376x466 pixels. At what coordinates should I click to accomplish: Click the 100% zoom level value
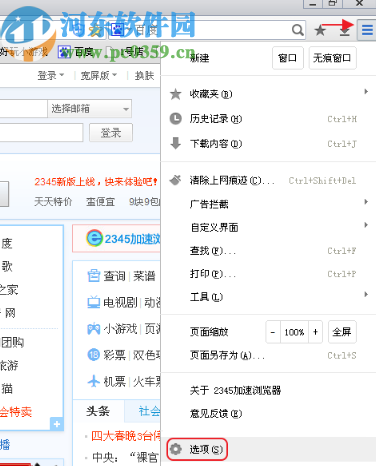[294, 332]
